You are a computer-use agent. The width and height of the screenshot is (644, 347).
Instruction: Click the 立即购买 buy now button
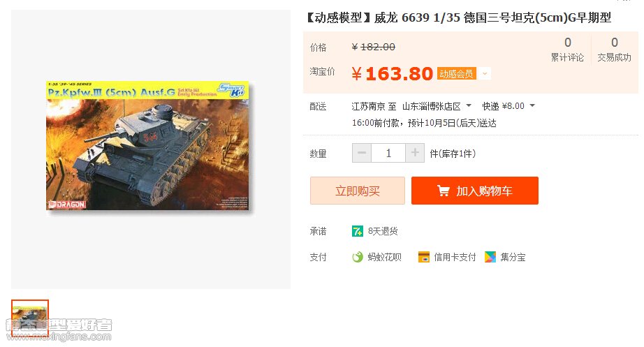pos(358,191)
